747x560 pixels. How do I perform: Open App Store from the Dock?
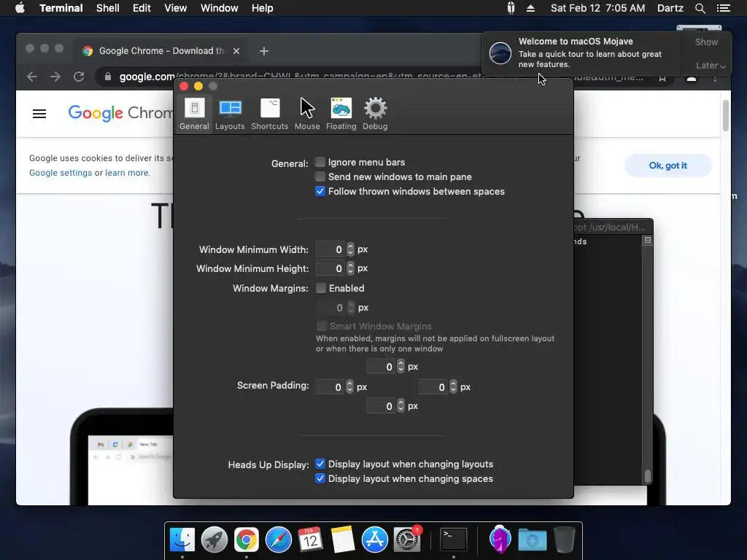(375, 540)
